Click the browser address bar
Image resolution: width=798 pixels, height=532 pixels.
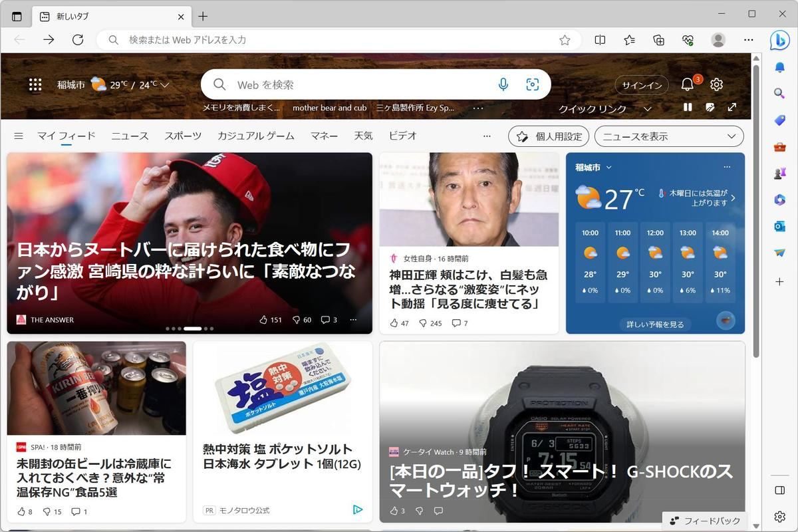(339, 40)
